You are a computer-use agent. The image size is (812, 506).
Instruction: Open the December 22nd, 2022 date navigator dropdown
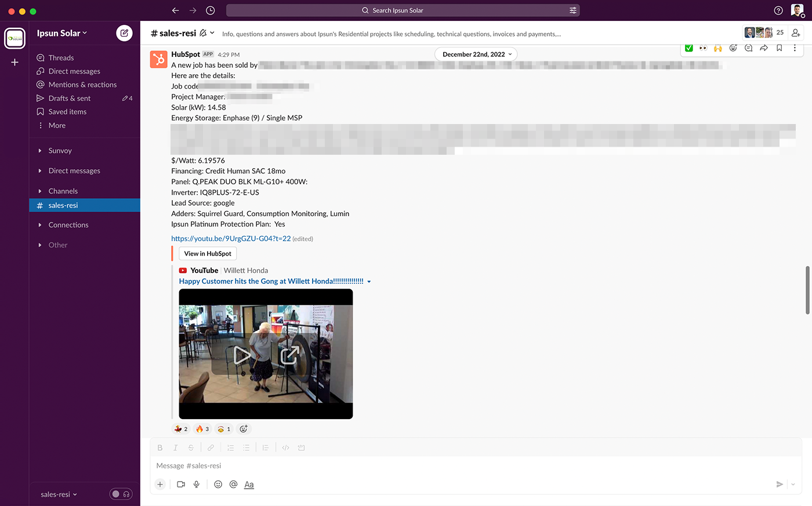pos(476,54)
